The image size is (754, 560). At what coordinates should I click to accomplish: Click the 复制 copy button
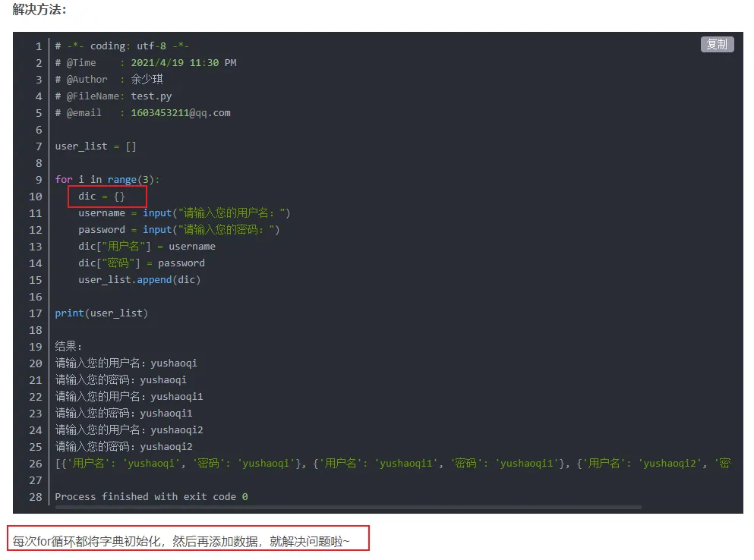[717, 45]
